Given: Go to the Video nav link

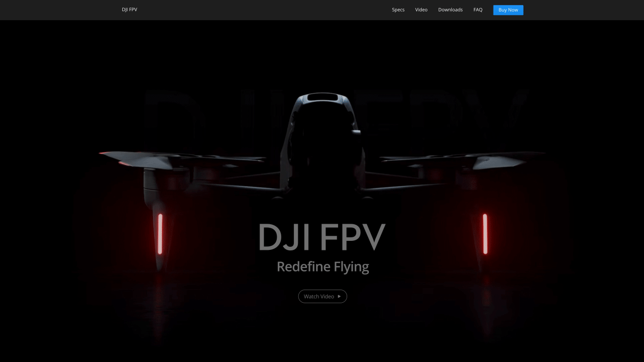Looking at the screenshot, I should (x=421, y=10).
